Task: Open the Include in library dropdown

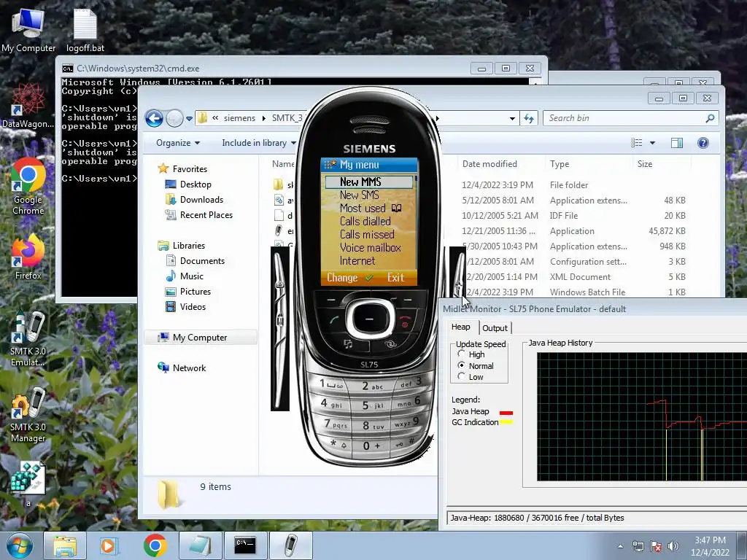Action: [259, 143]
